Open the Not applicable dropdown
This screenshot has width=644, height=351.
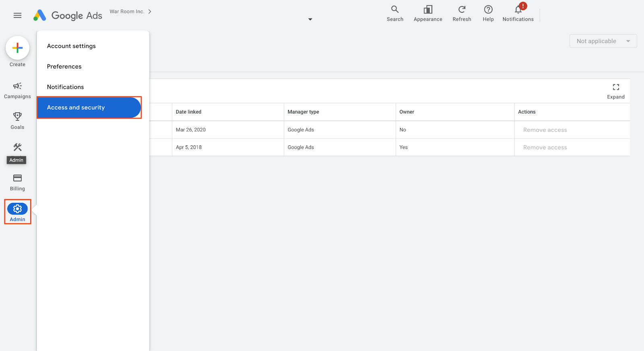[603, 41]
